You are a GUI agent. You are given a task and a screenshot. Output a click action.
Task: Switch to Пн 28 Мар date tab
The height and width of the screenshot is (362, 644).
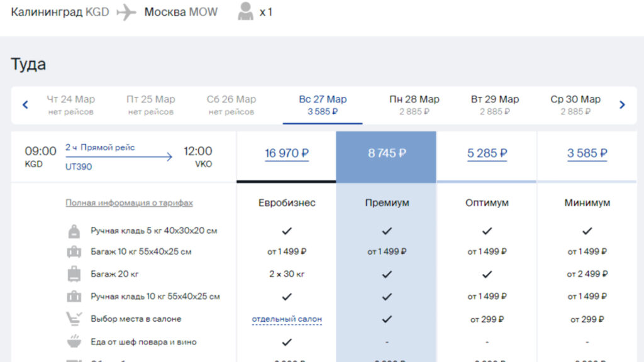[x=414, y=105]
